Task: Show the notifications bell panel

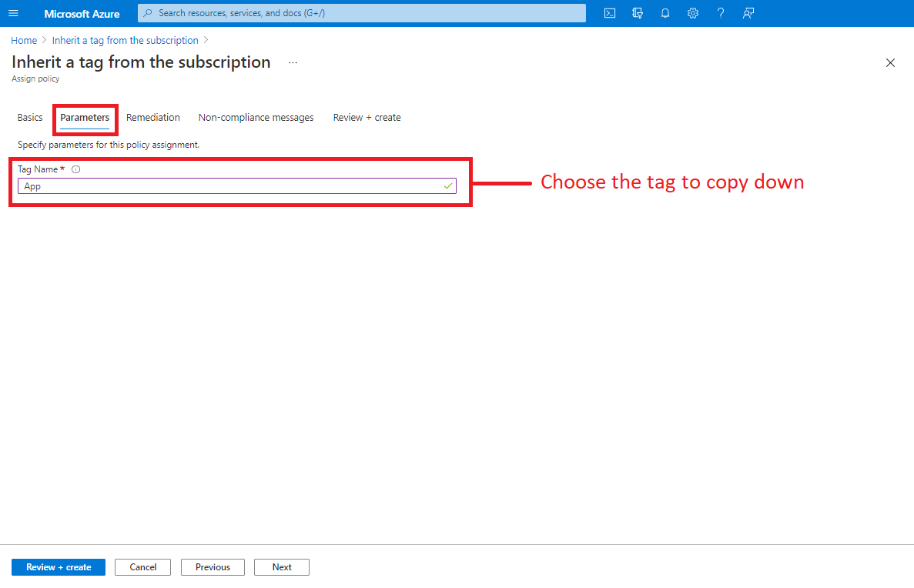Action: (x=665, y=13)
